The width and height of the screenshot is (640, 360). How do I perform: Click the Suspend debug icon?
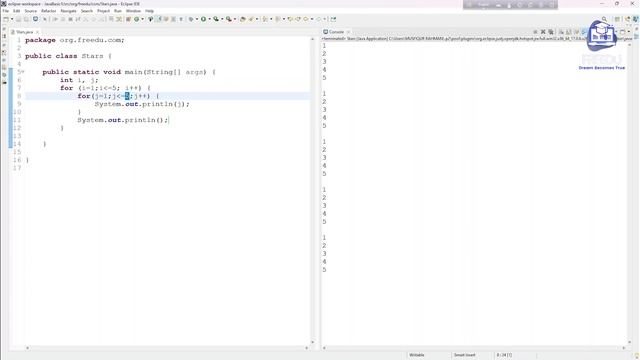62,19
